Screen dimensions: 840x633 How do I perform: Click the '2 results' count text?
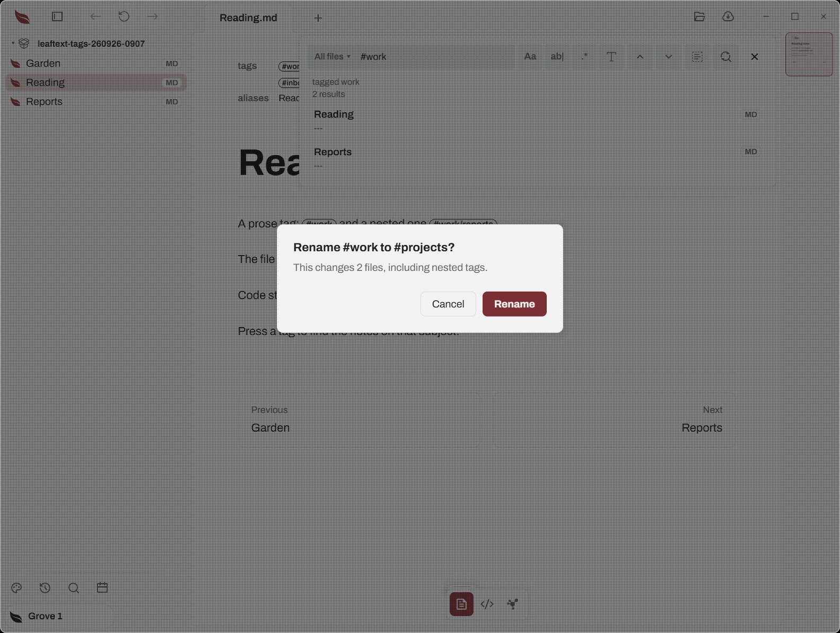tap(328, 94)
